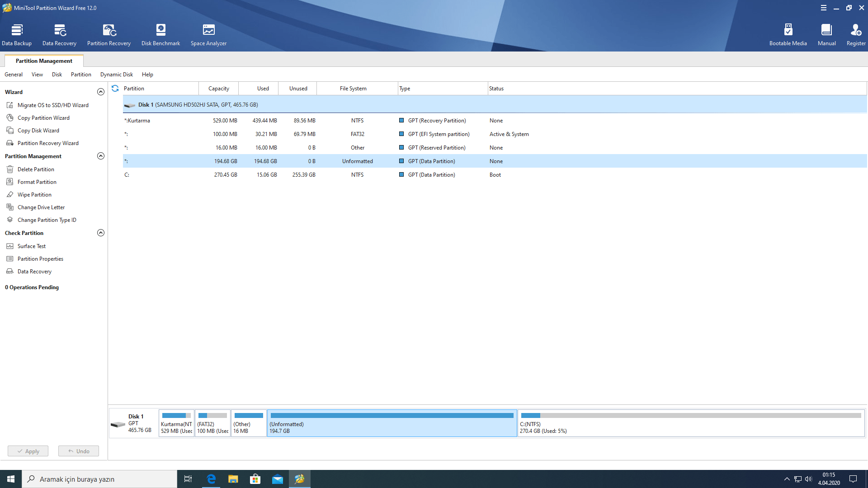Open the Partition menu
Screen dimensions: 868x488
coord(81,75)
